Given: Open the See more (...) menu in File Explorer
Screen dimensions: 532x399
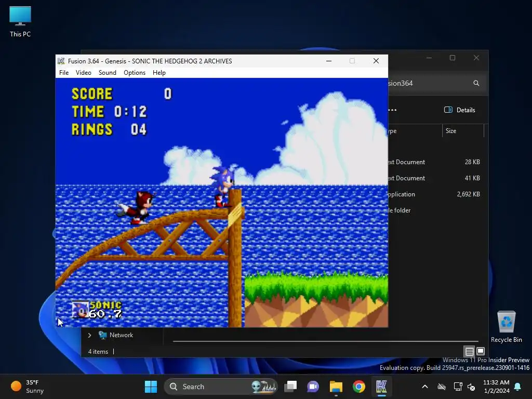Looking at the screenshot, I should click(393, 110).
